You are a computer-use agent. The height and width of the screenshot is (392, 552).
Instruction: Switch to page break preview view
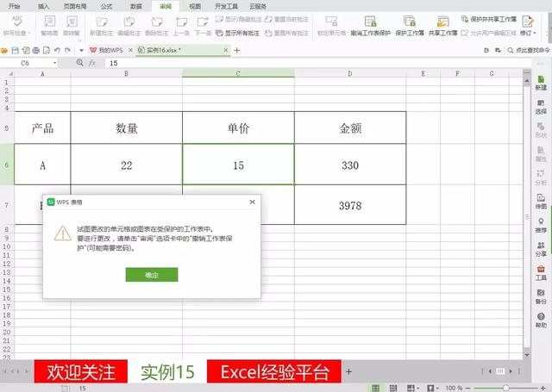393,388
